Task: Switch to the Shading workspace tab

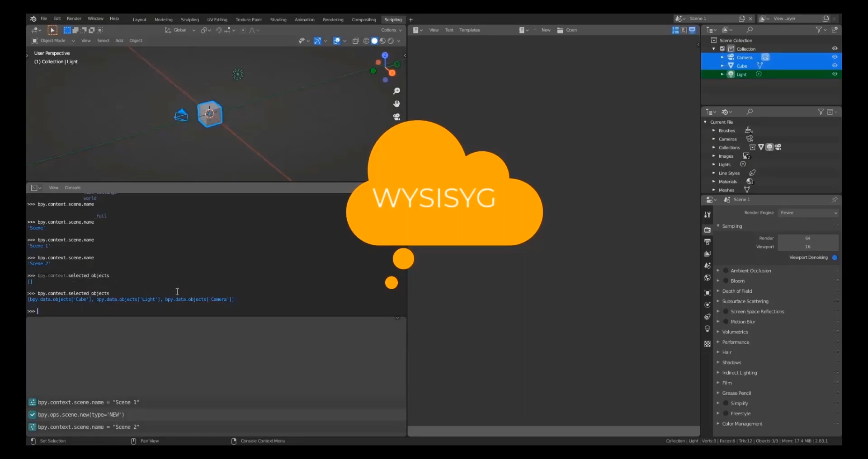Action: click(278, 20)
